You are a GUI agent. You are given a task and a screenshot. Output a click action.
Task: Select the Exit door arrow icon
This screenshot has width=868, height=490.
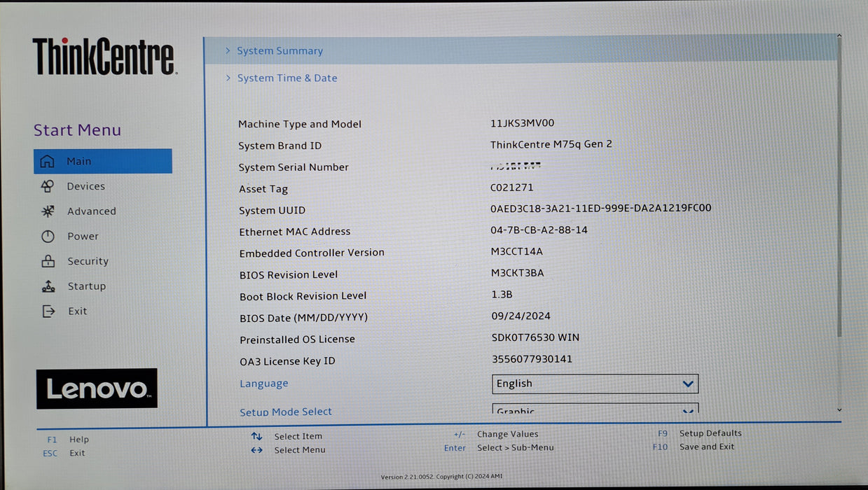click(x=48, y=311)
